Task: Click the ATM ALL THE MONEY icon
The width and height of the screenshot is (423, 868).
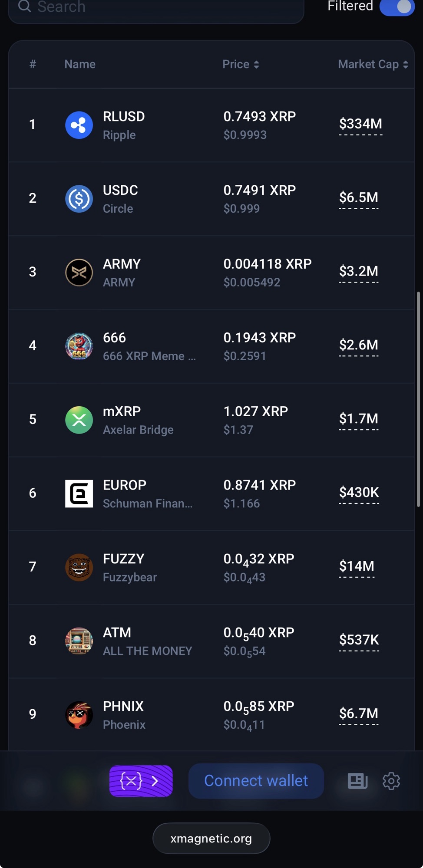Action: [79, 641]
